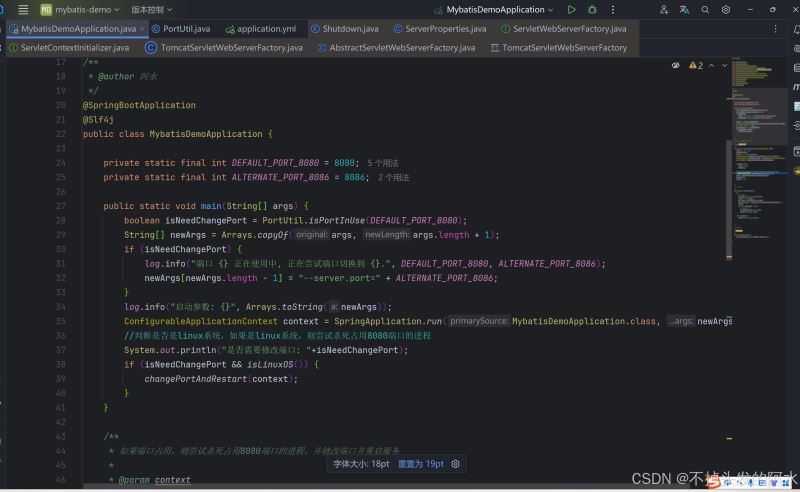Click line number 27 in the gutter
Image resolution: width=800 pixels, height=492 pixels.
61,206
